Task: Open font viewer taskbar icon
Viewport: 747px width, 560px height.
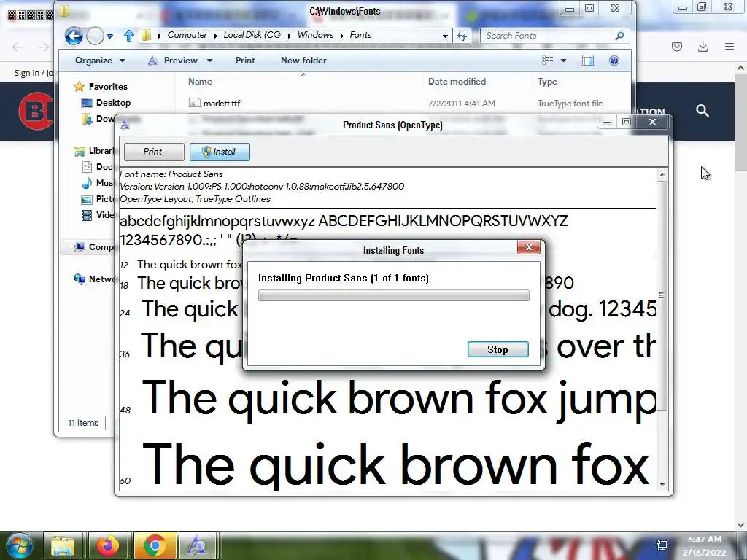Action: click(197, 545)
